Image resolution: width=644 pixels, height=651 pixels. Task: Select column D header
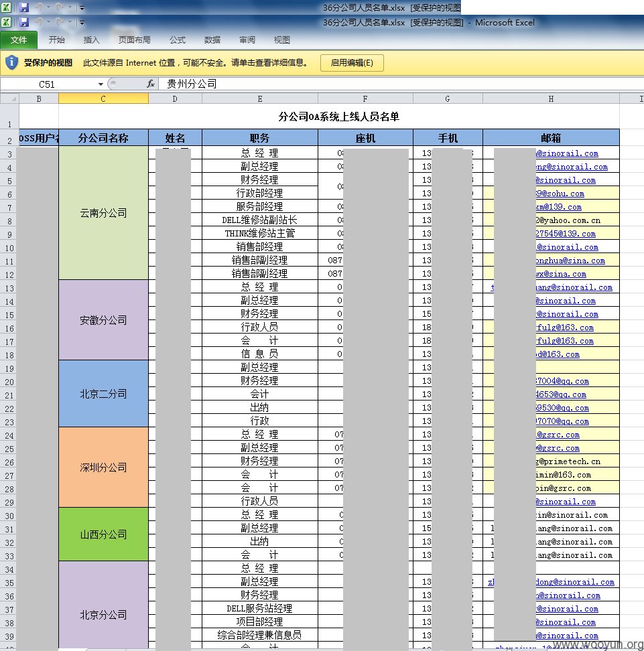175,99
